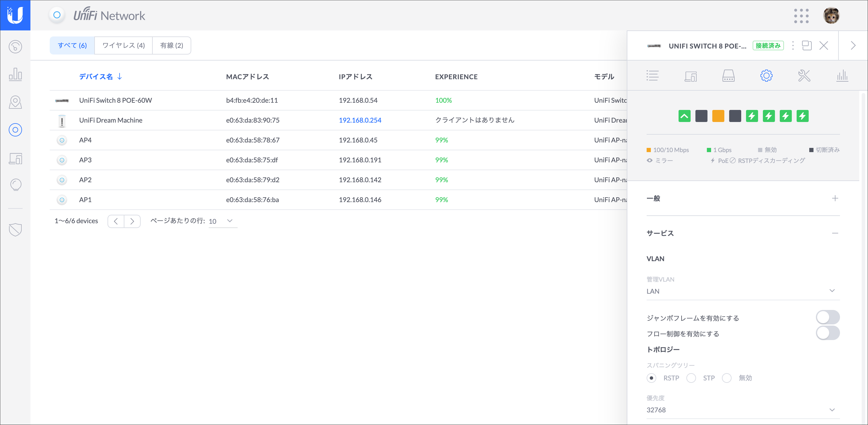Pop out the device panel window
This screenshot has width=868, height=425.
[807, 45]
